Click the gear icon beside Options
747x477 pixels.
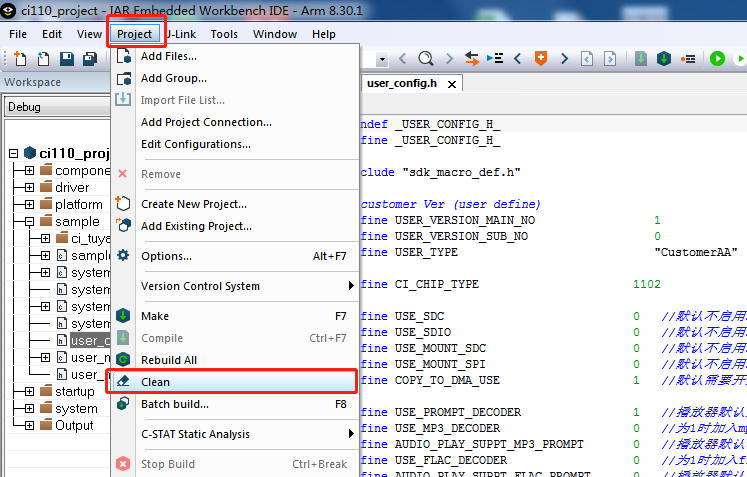click(123, 255)
